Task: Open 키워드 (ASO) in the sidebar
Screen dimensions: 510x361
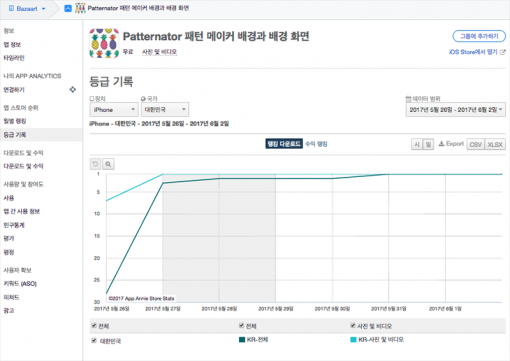Action: pos(20,283)
